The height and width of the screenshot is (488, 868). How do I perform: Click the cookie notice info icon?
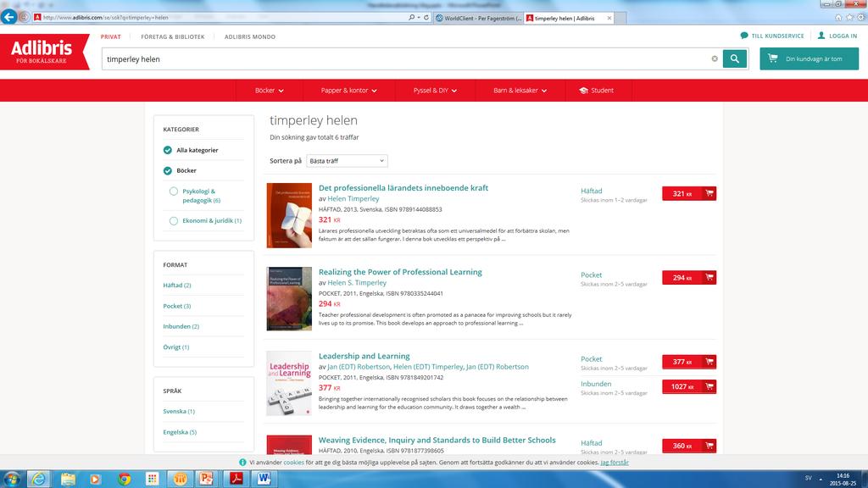(242, 463)
